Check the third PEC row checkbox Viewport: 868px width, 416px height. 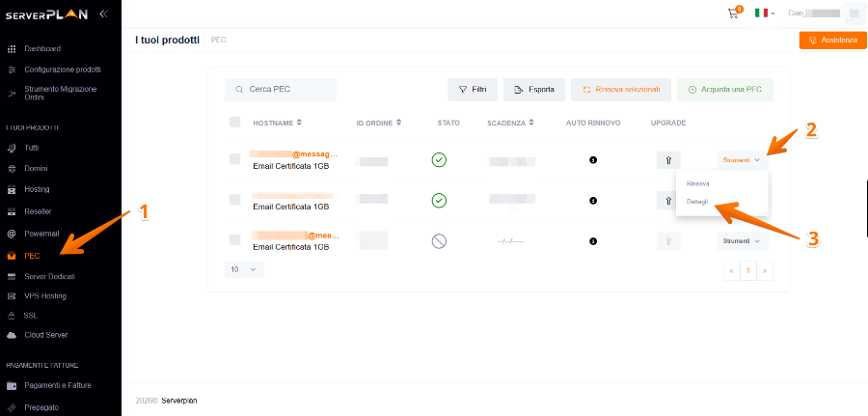[235, 240]
